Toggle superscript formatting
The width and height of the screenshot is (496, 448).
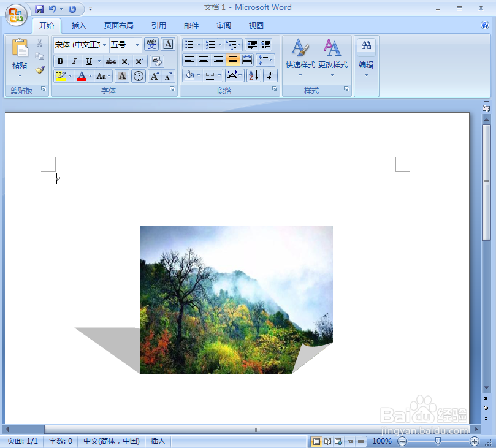point(139,61)
